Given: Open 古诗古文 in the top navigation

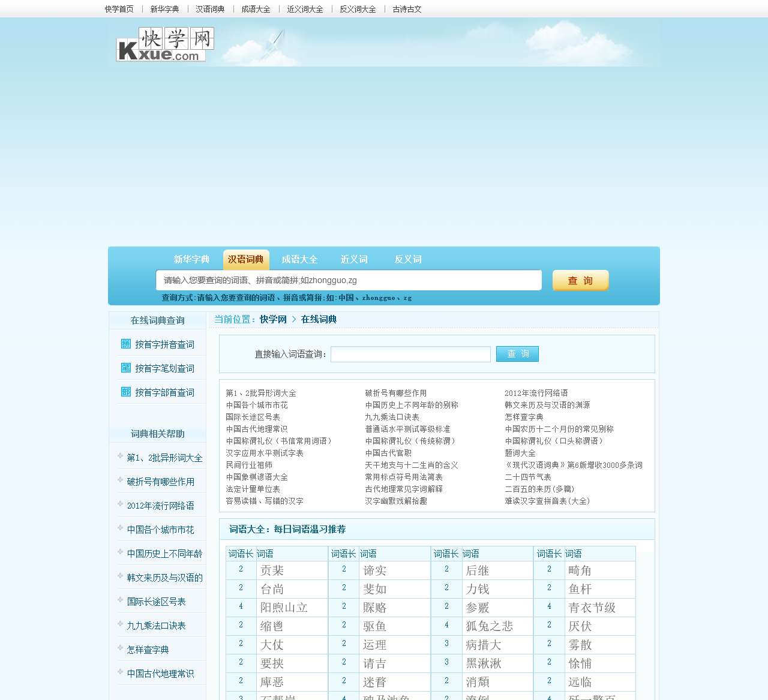Looking at the screenshot, I should (x=407, y=9).
